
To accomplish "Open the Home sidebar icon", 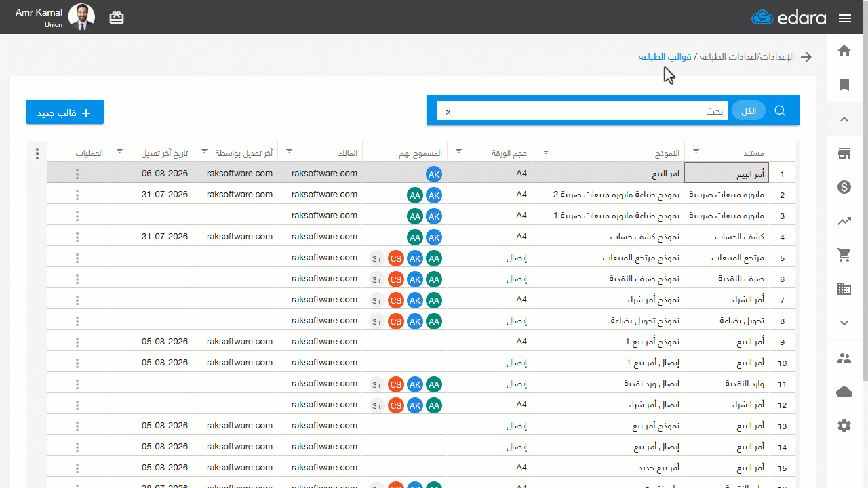I will [844, 51].
